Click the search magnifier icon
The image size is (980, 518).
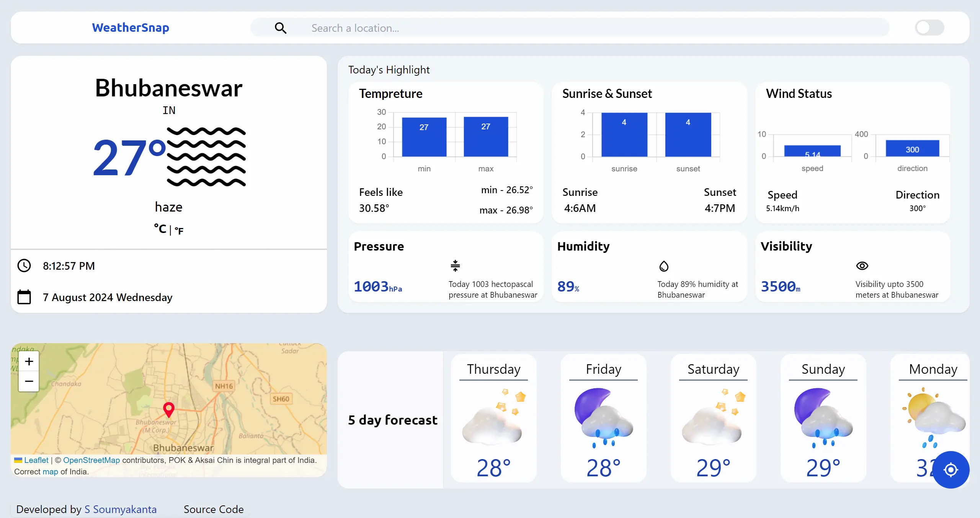[x=281, y=28]
